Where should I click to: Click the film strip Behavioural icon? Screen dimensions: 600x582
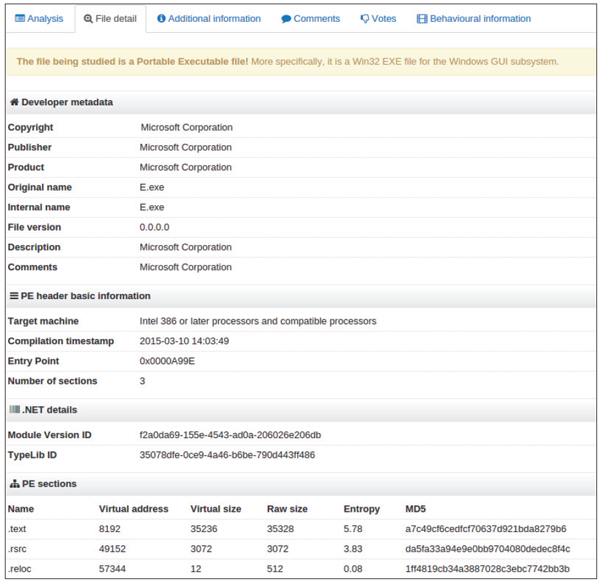[x=422, y=19]
